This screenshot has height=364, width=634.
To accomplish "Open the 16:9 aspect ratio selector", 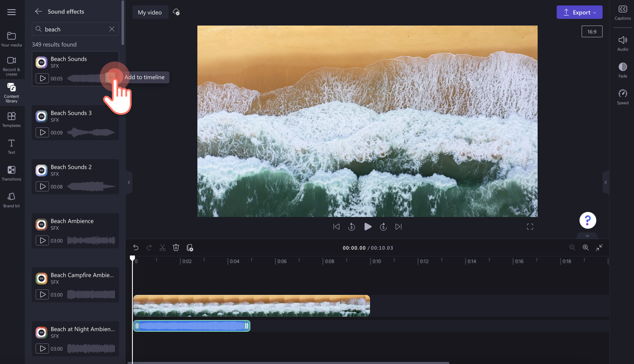I will 592,31.
